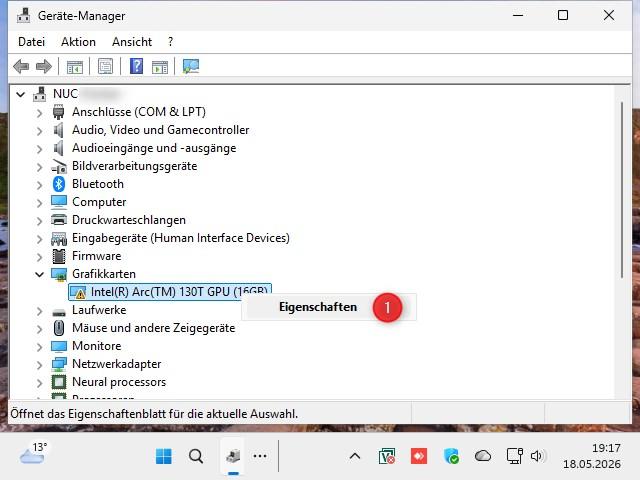Collapse the NUC root node
The height and width of the screenshot is (480, 640).
20,95
